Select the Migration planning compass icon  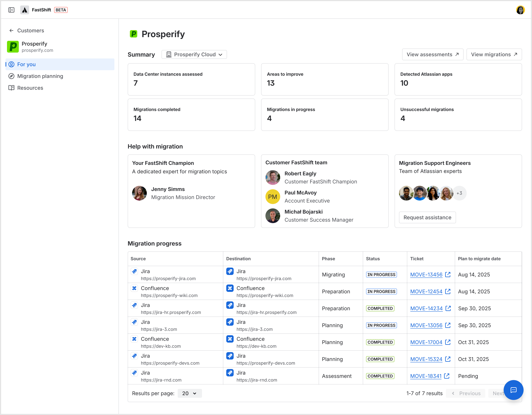11,76
